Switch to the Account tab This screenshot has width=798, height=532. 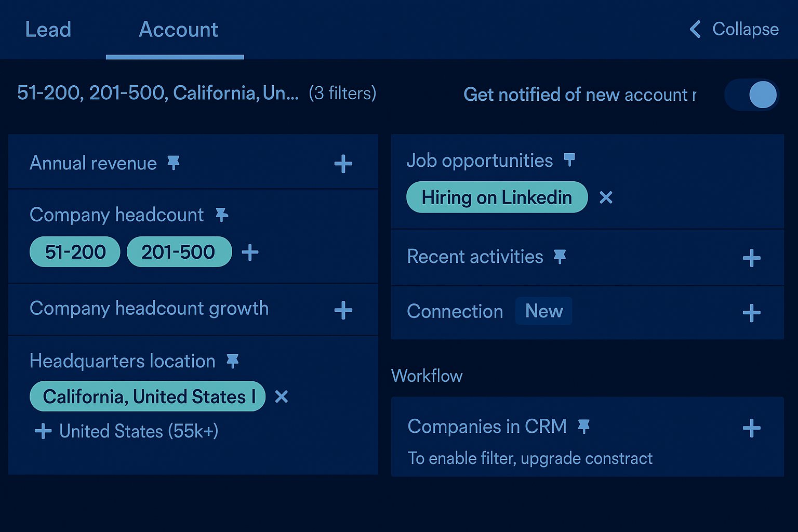coord(178,30)
